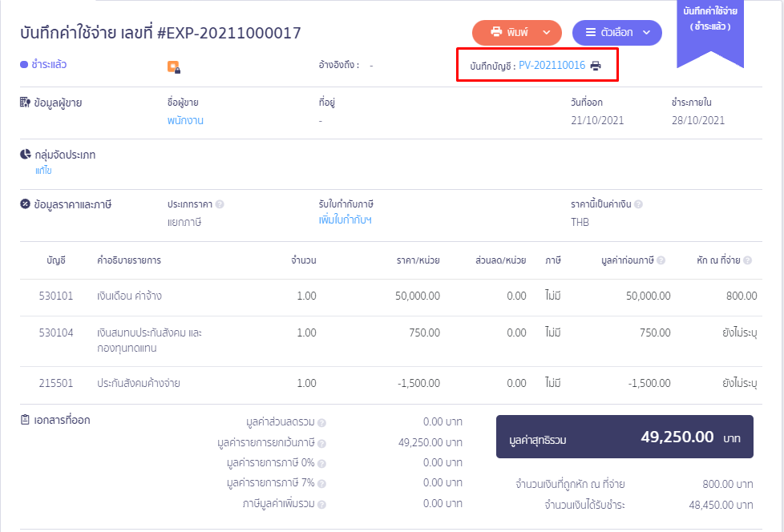Click clipboard icon beside เอกสารที่ออก

[25, 420]
